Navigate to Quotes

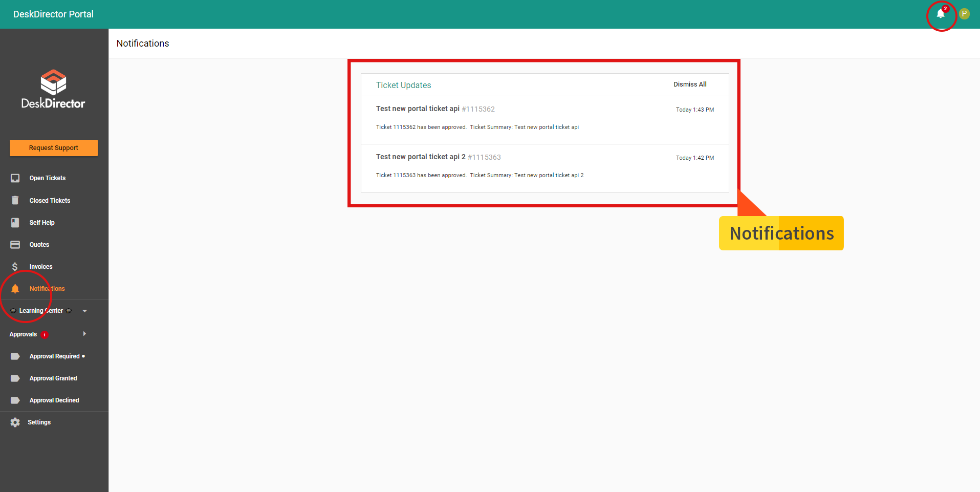pos(39,245)
